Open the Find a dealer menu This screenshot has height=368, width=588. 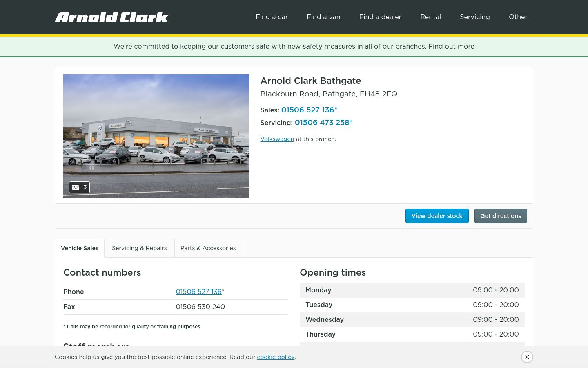380,17
